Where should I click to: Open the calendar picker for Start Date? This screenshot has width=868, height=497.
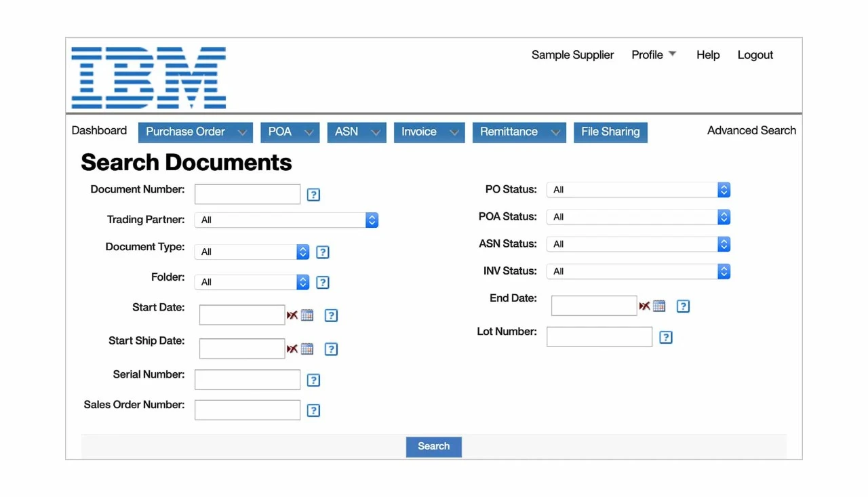(x=307, y=315)
